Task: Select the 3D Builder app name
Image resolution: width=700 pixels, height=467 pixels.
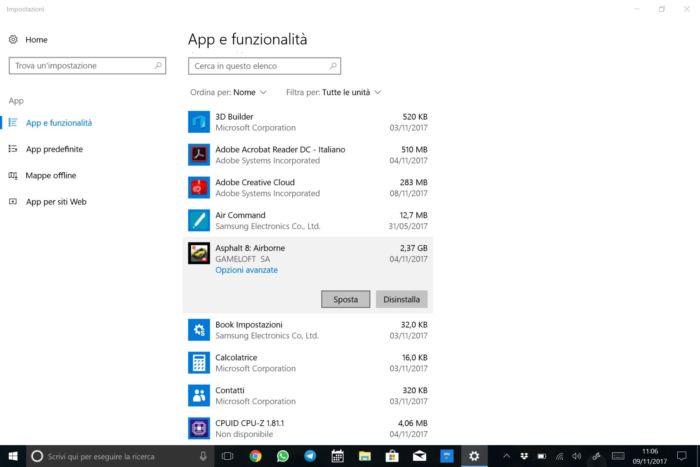Action: click(x=234, y=117)
